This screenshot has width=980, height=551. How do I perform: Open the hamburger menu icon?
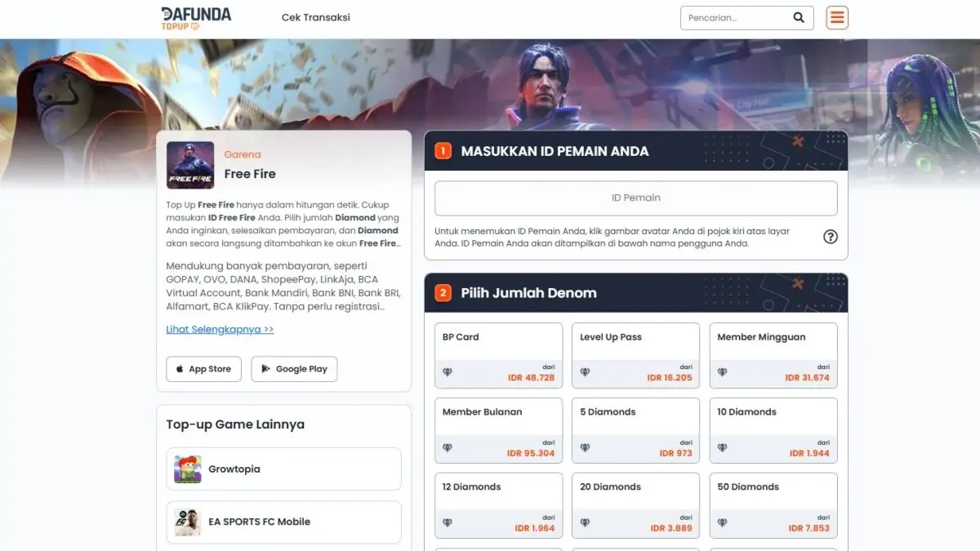pyautogui.click(x=837, y=17)
